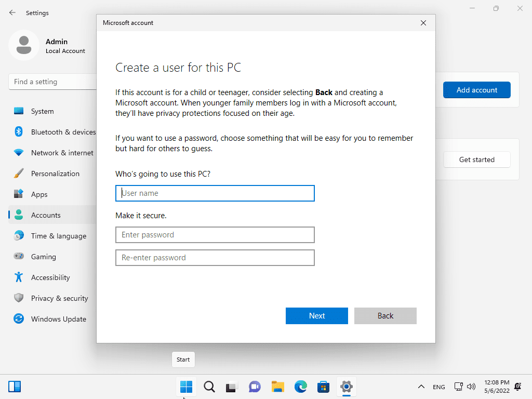Close the Microsoft account dialog
Screen dimensions: 532x399
coord(423,23)
